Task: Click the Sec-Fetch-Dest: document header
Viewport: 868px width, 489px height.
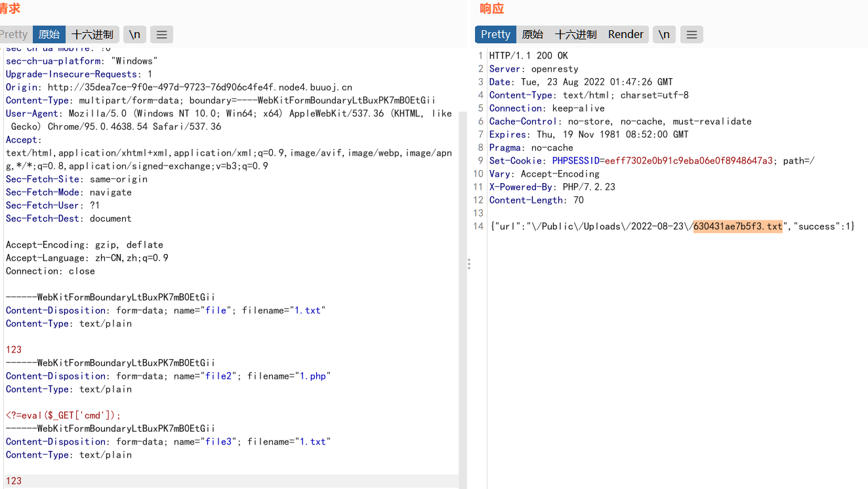Action: 69,219
